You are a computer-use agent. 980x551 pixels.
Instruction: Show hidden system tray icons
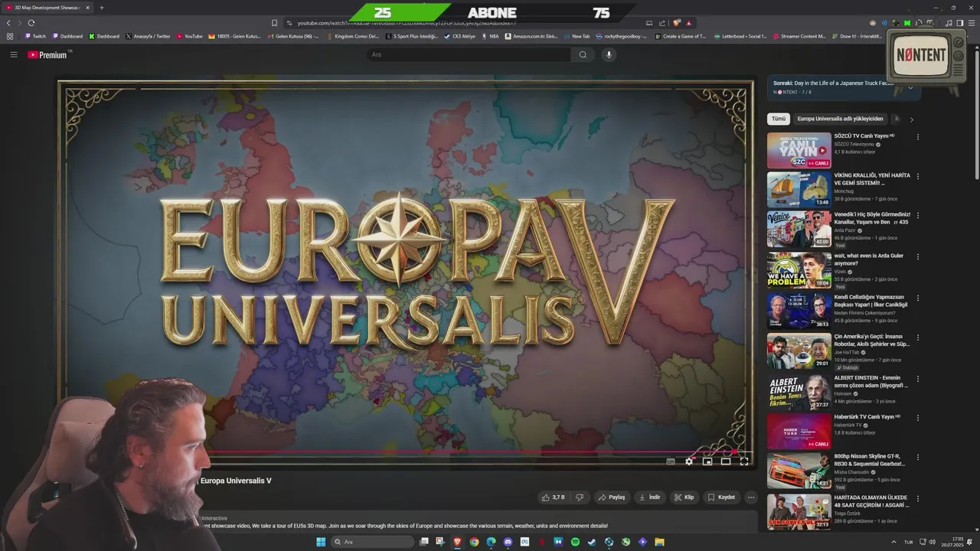[893, 542]
